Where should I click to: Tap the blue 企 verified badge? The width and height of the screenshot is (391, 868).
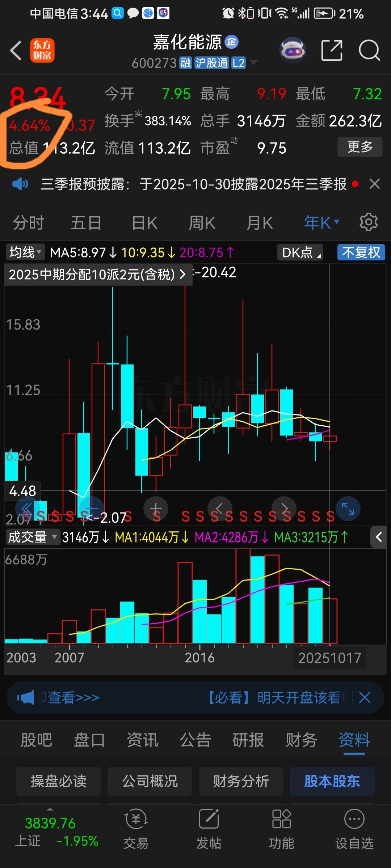tap(232, 42)
